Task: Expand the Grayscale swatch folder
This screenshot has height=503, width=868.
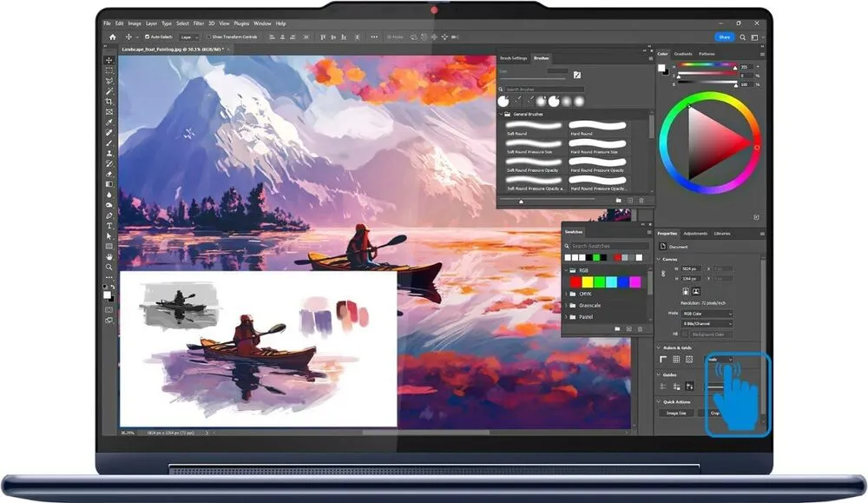Action: tap(566, 305)
